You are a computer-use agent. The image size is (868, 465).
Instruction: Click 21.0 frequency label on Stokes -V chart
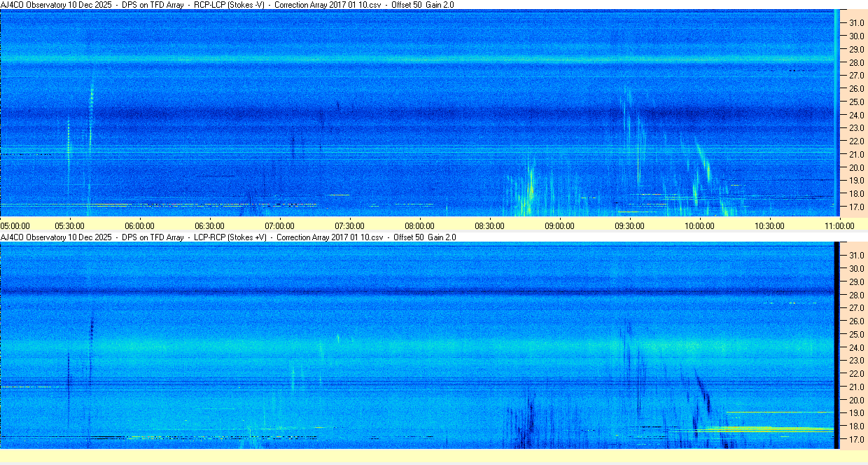tap(857, 154)
